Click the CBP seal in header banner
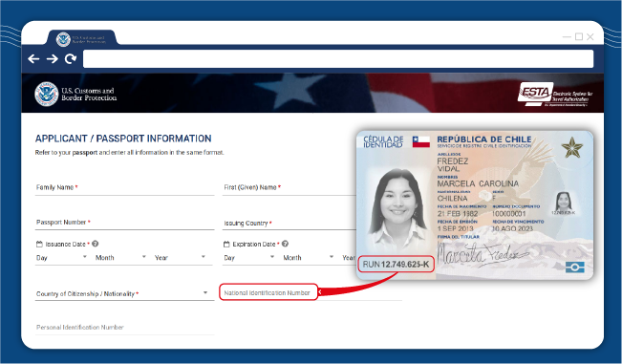622x364 pixels. point(47,94)
